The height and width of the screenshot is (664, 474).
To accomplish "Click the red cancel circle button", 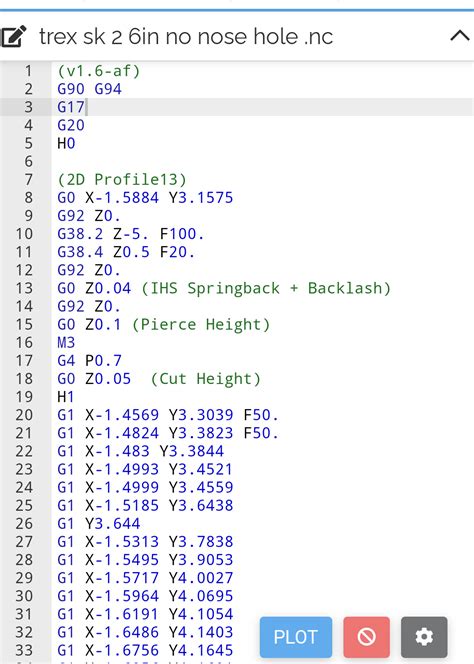I will pos(366,637).
